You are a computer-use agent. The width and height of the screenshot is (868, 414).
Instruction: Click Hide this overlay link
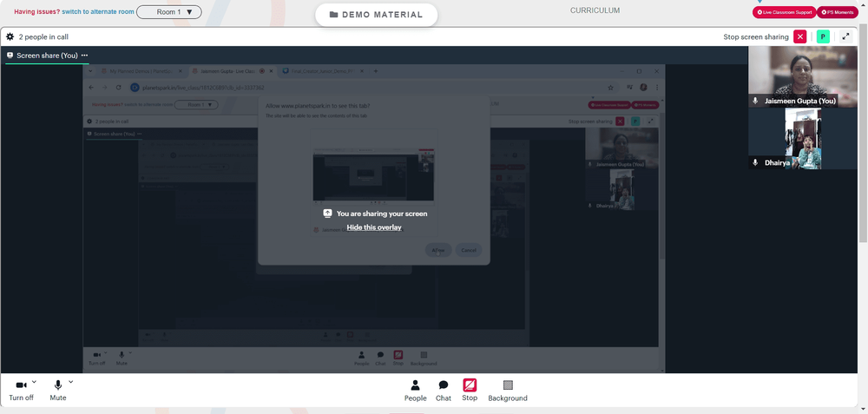[374, 227]
